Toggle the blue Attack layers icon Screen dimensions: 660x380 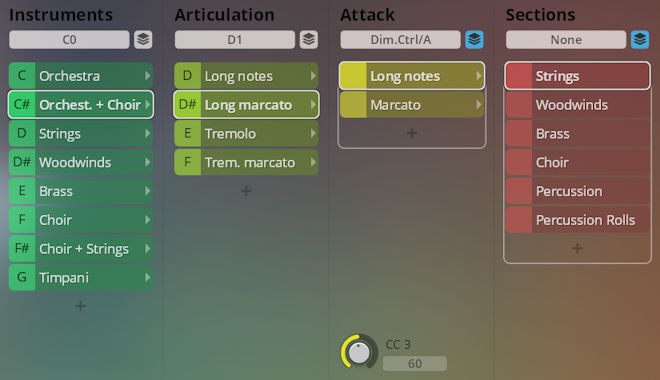click(x=474, y=40)
